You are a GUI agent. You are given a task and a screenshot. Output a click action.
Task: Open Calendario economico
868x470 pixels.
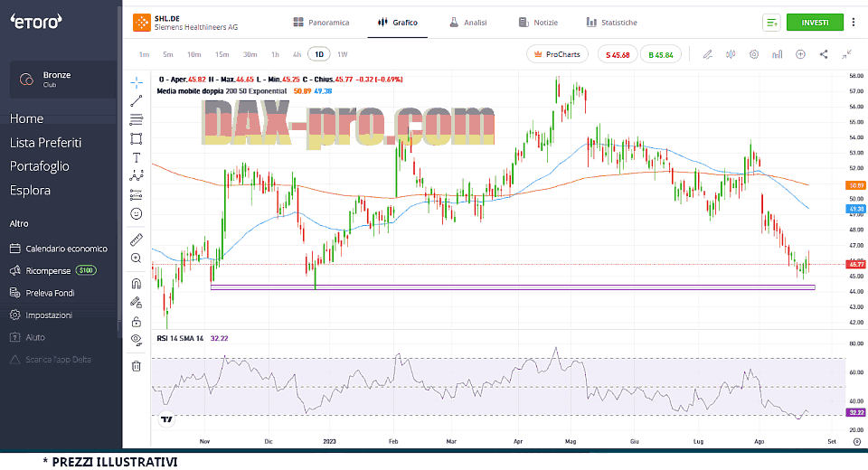click(59, 249)
